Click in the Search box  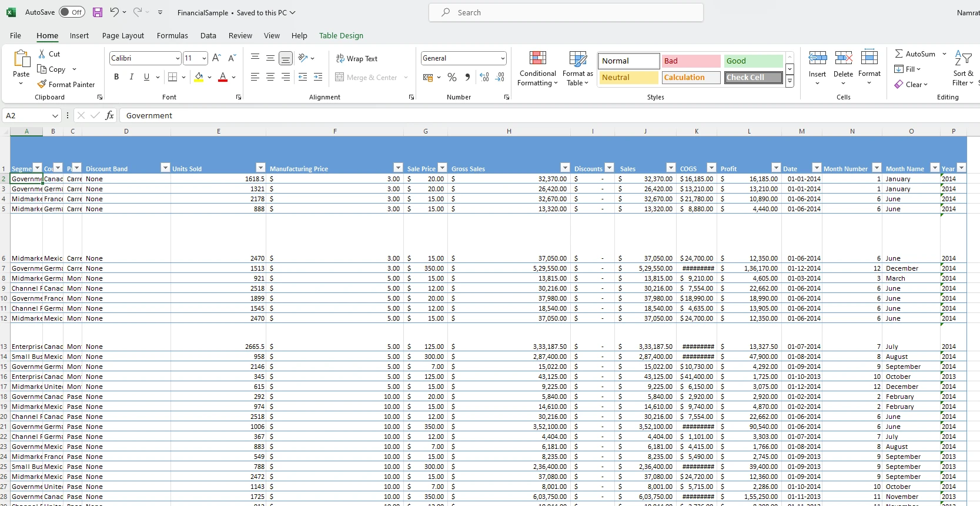pyautogui.click(x=566, y=12)
